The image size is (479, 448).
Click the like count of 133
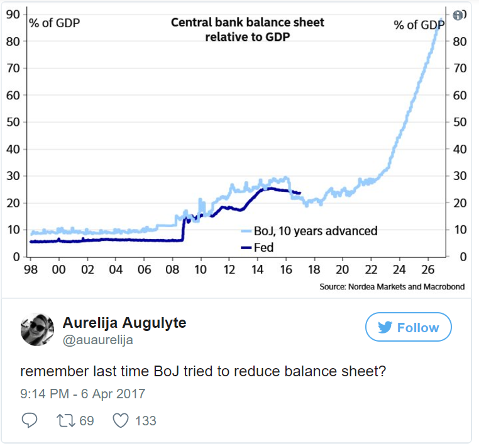click(x=146, y=420)
